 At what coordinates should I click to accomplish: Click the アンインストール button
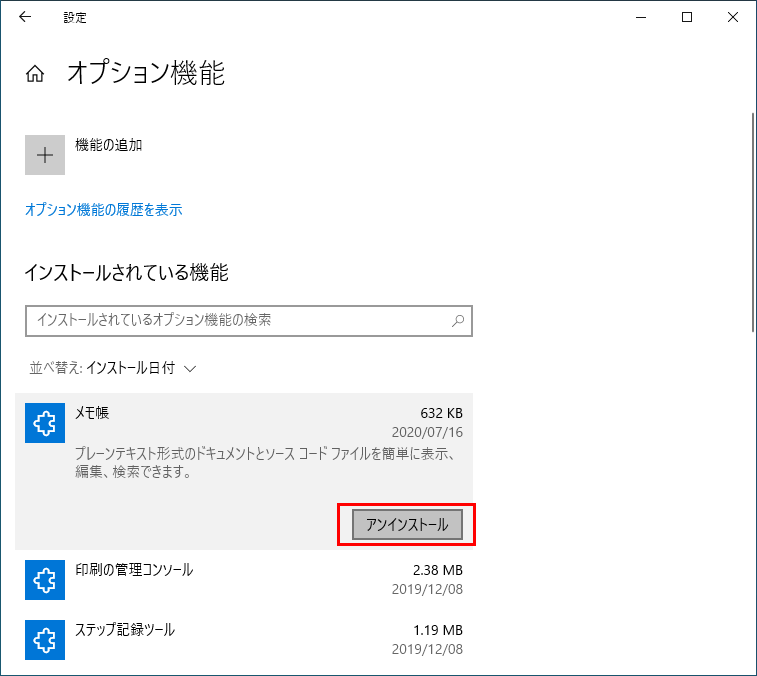[x=407, y=524]
